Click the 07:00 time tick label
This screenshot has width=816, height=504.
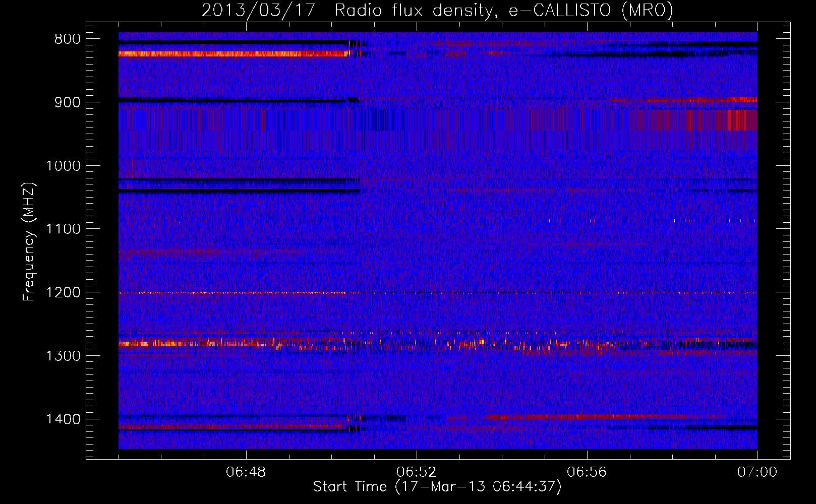757,472
